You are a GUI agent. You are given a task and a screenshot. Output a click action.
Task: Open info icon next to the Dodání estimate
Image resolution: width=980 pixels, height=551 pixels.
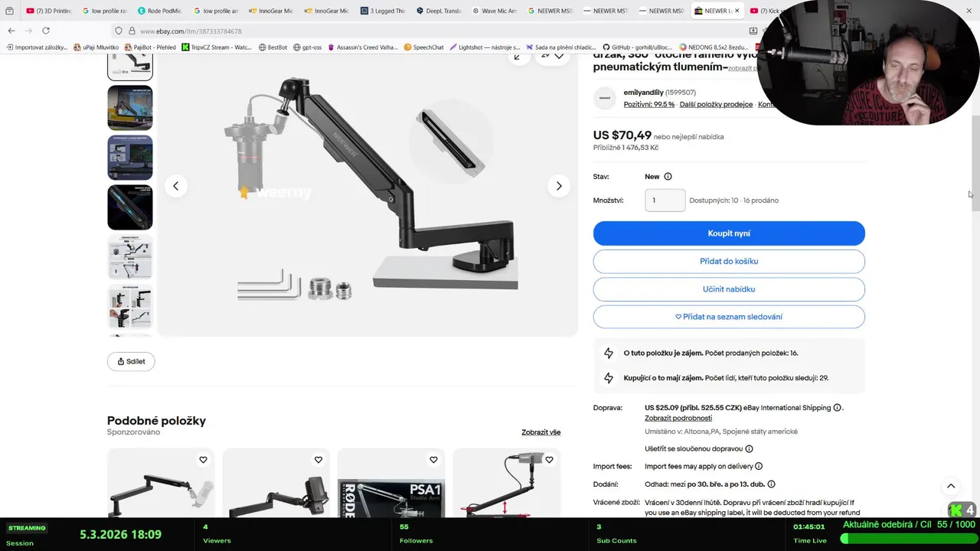[x=771, y=484]
